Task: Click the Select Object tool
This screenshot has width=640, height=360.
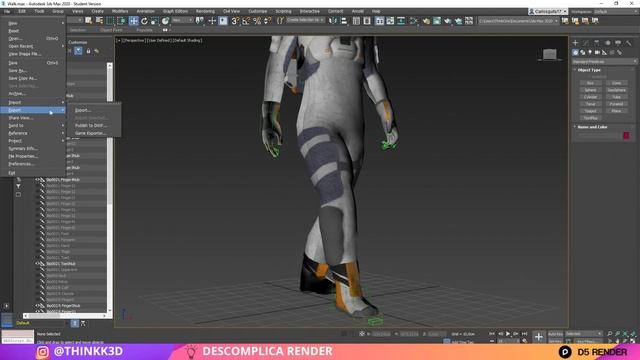Action: (89, 20)
